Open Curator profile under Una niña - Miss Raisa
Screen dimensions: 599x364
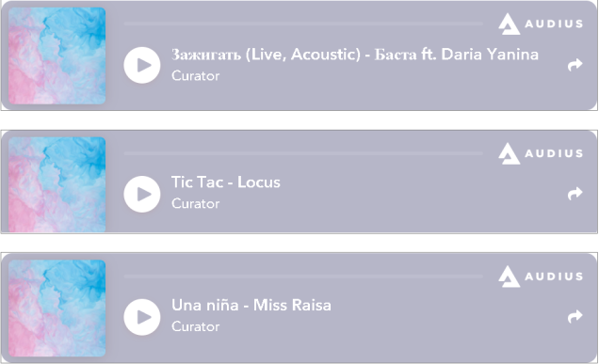pyautogui.click(x=196, y=326)
